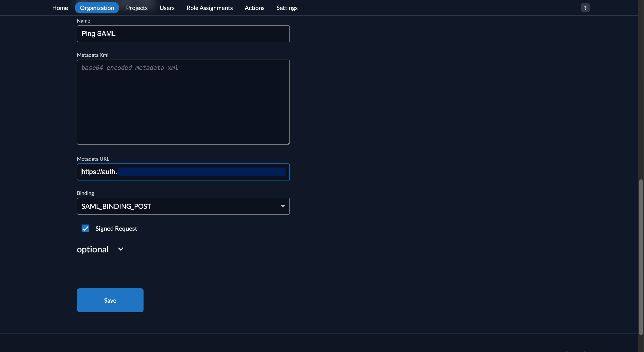The image size is (644, 352).
Task: Focus the Name field with Ping SAML
Action: click(x=183, y=34)
